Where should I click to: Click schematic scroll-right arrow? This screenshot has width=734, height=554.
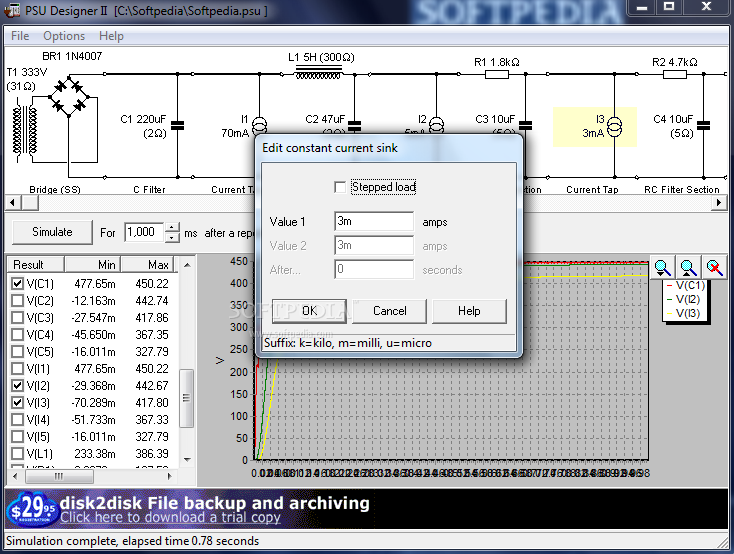click(719, 203)
